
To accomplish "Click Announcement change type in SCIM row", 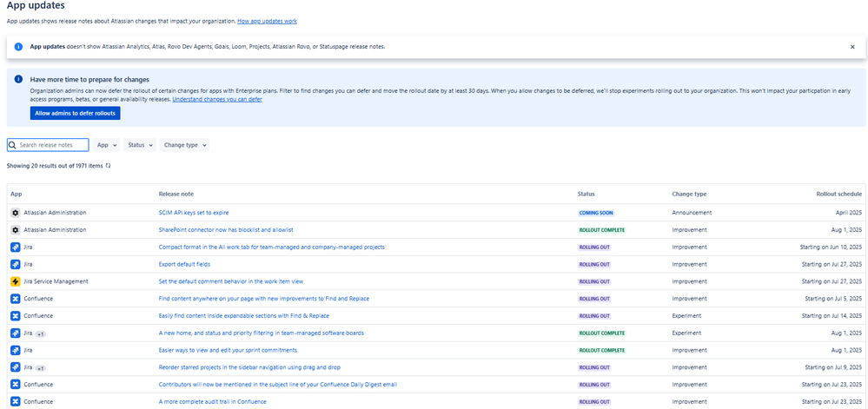I will (x=692, y=213).
